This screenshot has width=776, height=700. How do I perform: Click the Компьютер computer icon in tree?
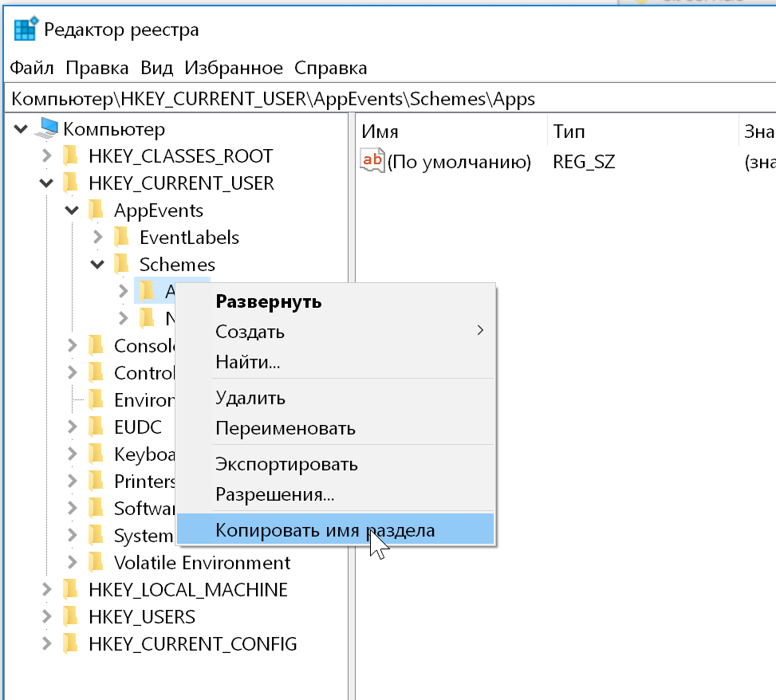pos(46,128)
